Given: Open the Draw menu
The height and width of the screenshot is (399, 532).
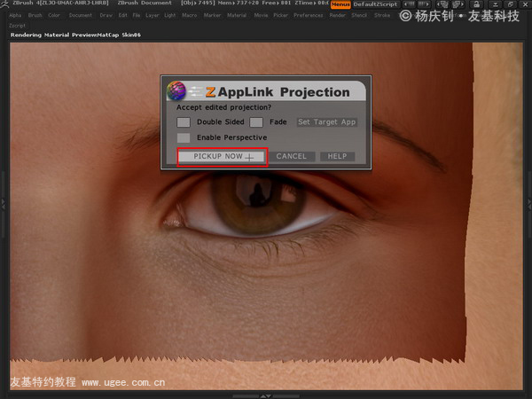Looking at the screenshot, I should 106,15.
